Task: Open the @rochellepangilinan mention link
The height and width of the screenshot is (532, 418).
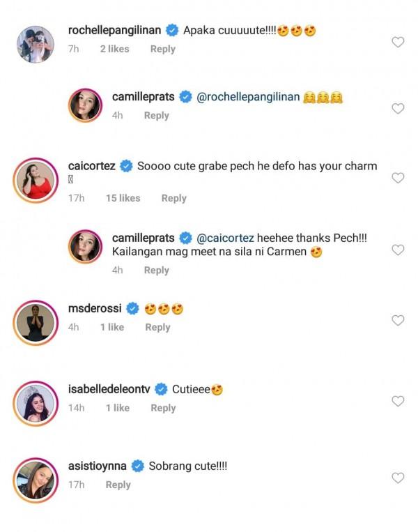Action: 249,98
